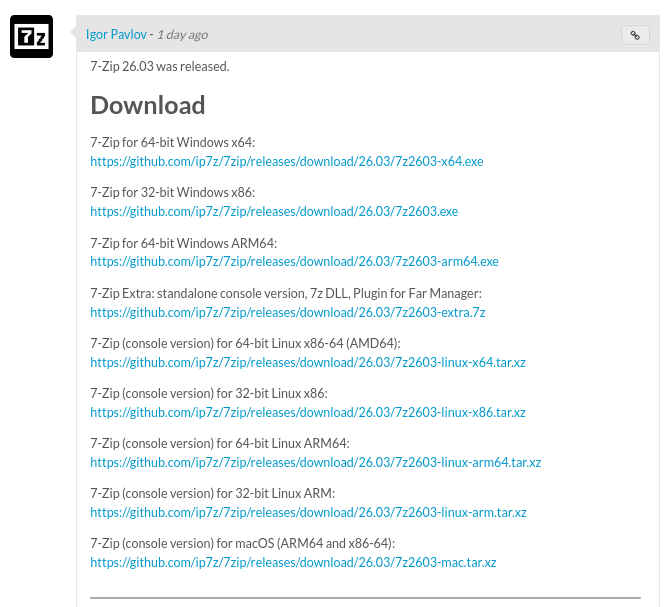
Task: Click the '64-bit Linux ARM64:' console label
Action: (220, 443)
